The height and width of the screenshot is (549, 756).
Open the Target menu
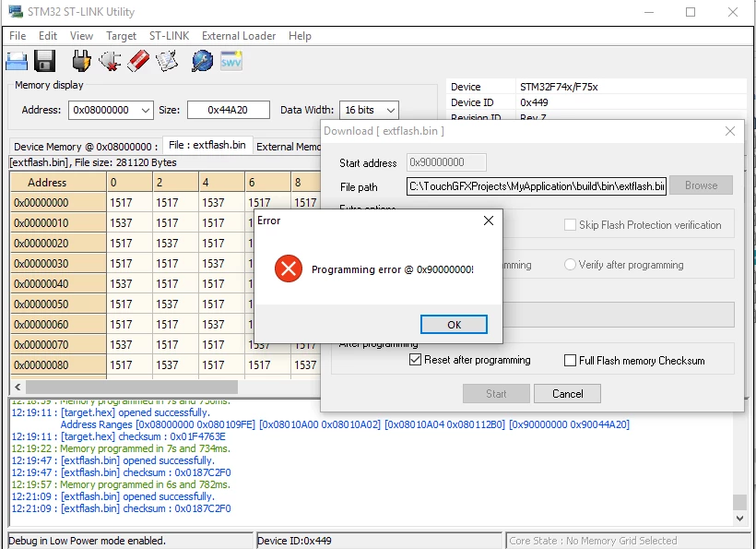[x=121, y=36]
